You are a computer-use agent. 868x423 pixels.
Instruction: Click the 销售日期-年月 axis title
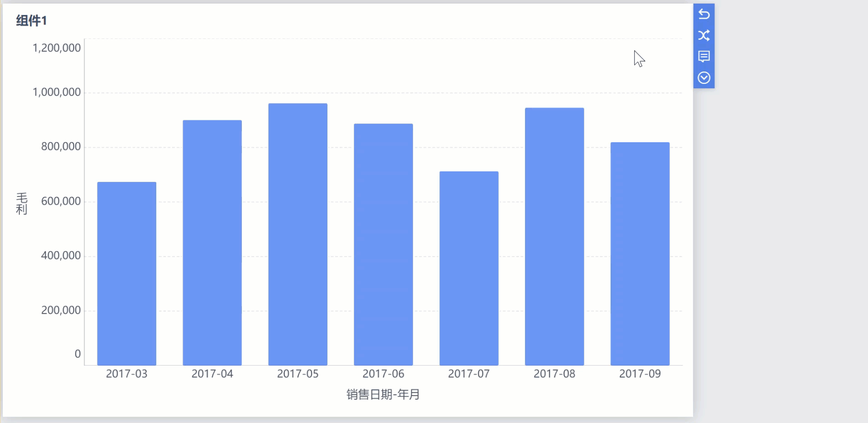pos(383,394)
